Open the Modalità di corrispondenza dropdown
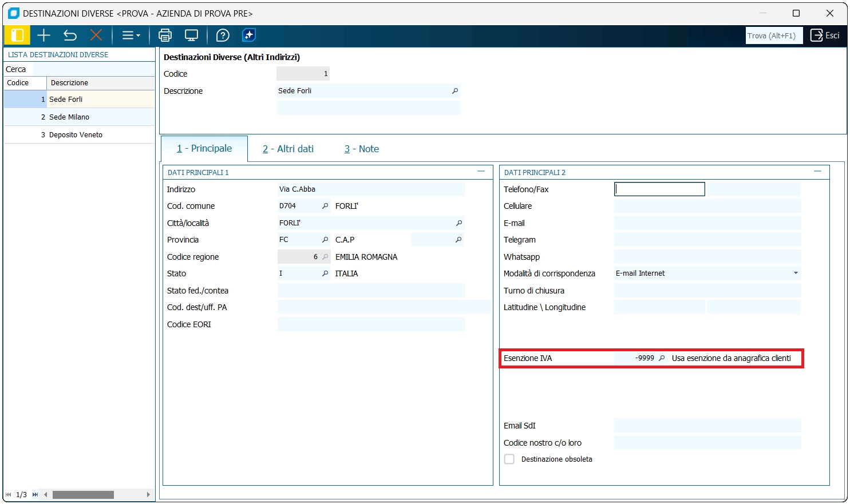Image resolution: width=850 pixels, height=504 pixels. 796,273
